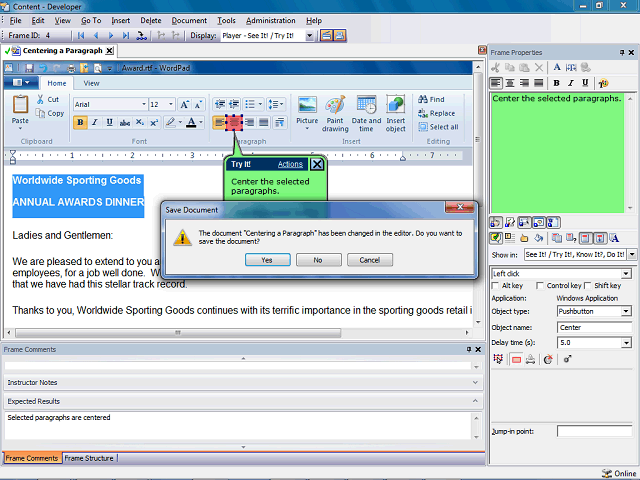
Task: Click the action area selection tool icon
Action: click(x=498, y=359)
